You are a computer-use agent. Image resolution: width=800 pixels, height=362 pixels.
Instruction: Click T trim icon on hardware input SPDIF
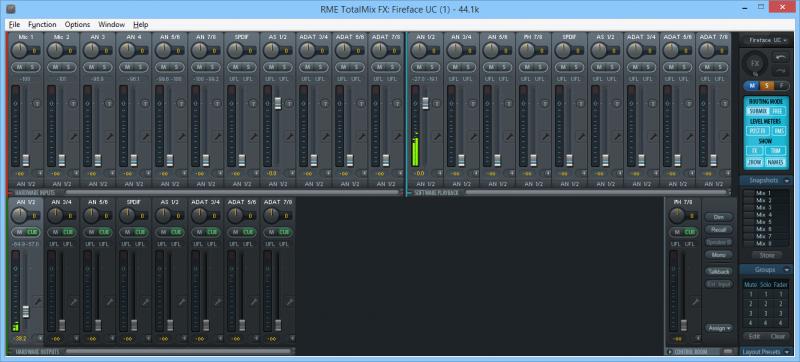coord(253,103)
